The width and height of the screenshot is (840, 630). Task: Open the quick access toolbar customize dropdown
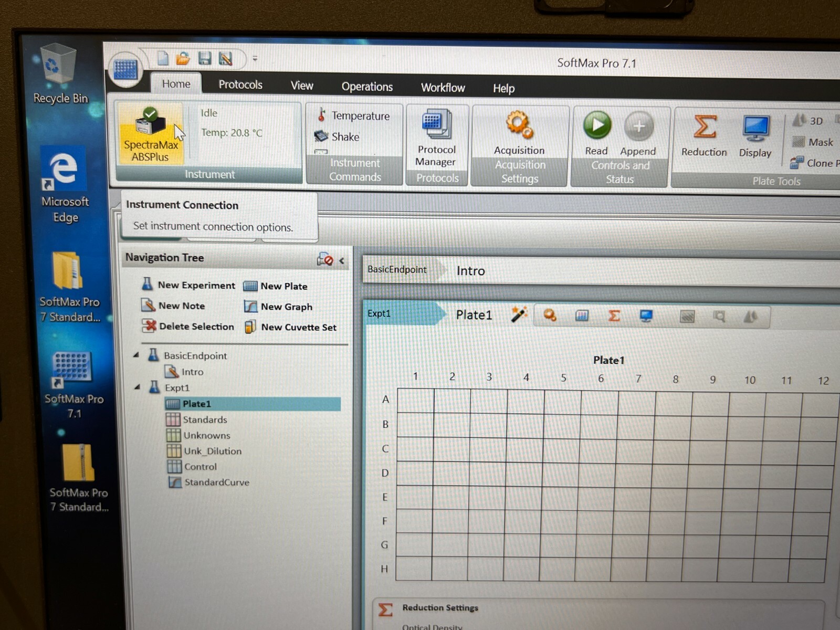coord(255,58)
